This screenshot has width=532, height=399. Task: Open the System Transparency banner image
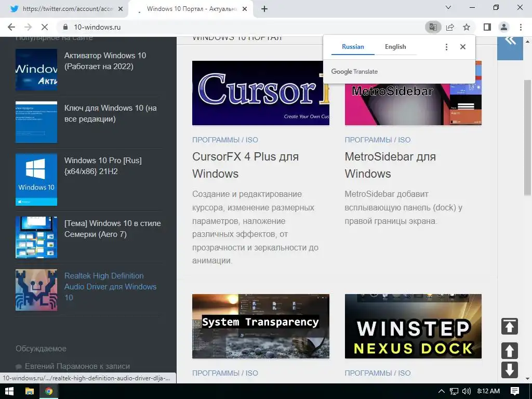point(261,326)
